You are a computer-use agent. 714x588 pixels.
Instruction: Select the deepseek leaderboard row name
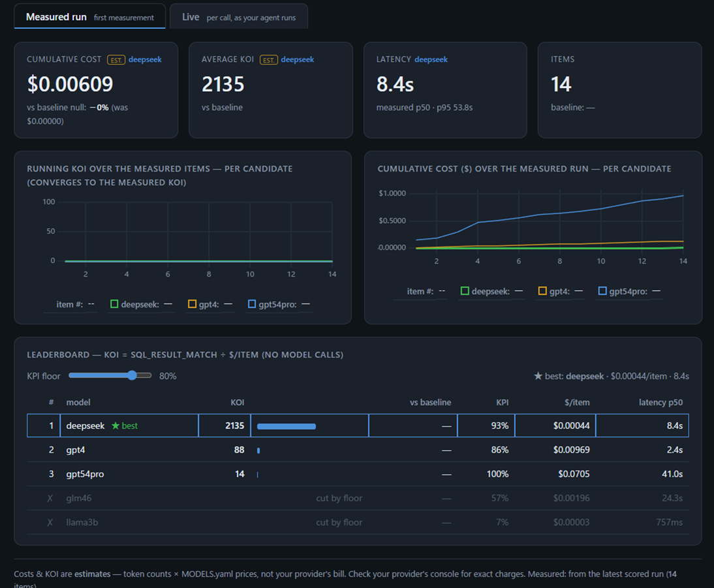(85, 426)
